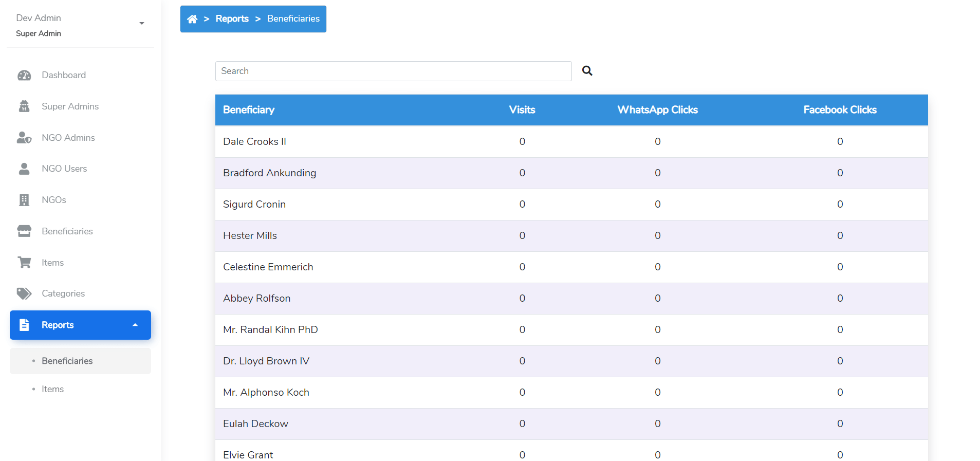Viewport: 980px width, 461px height.
Task: Click the Super Admins icon in sidebar
Action: click(x=24, y=106)
